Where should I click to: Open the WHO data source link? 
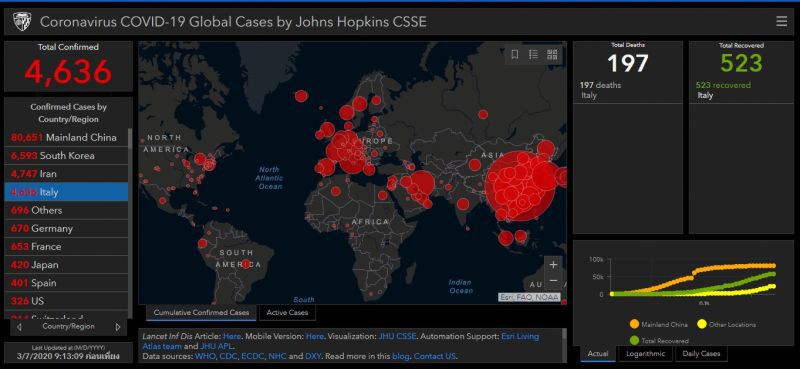tap(205, 356)
